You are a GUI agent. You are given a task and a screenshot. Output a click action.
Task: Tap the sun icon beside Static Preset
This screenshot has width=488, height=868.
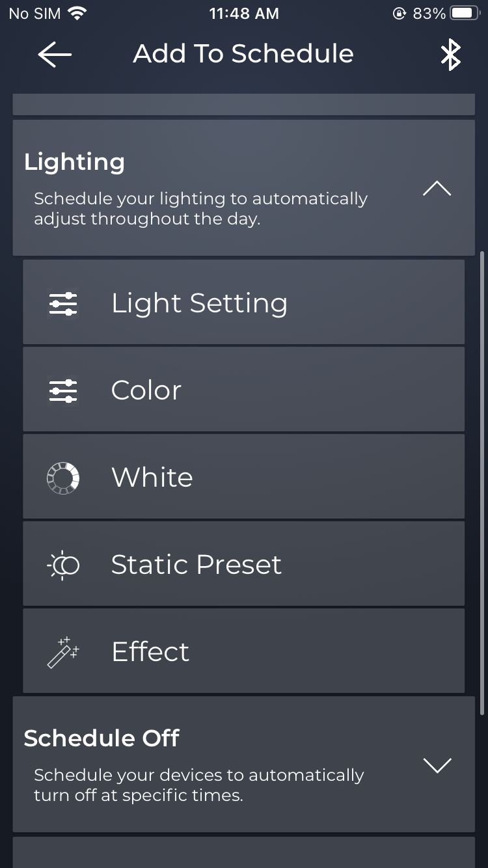pyautogui.click(x=63, y=565)
